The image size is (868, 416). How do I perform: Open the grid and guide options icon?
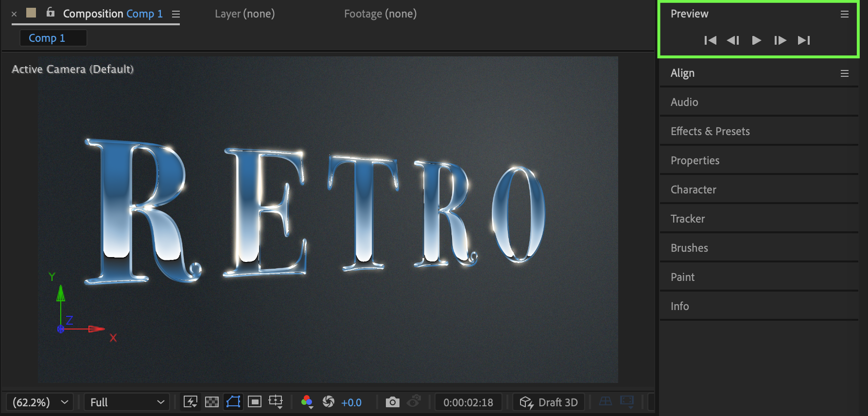coord(276,402)
